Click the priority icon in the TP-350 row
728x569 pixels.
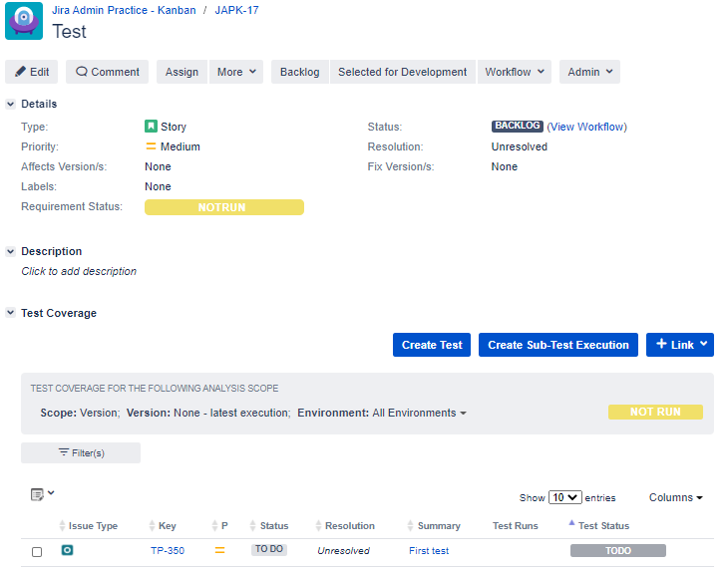219,550
